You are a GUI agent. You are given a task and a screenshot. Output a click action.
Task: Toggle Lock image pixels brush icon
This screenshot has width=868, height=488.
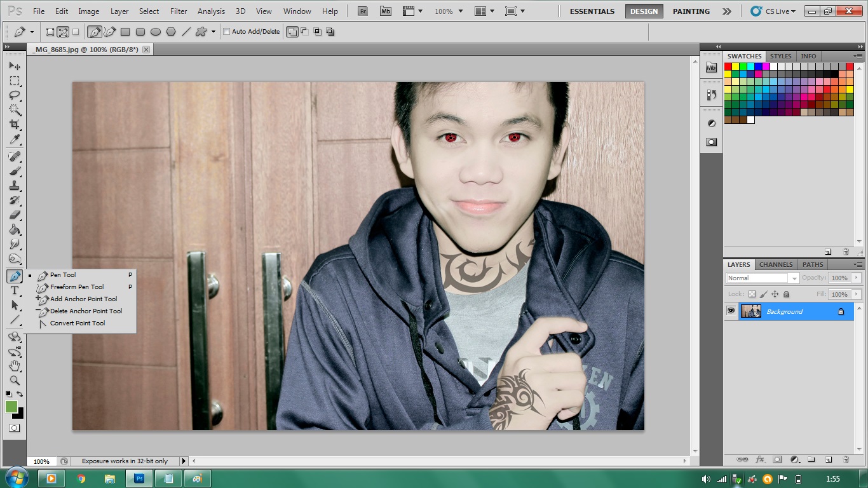point(764,294)
